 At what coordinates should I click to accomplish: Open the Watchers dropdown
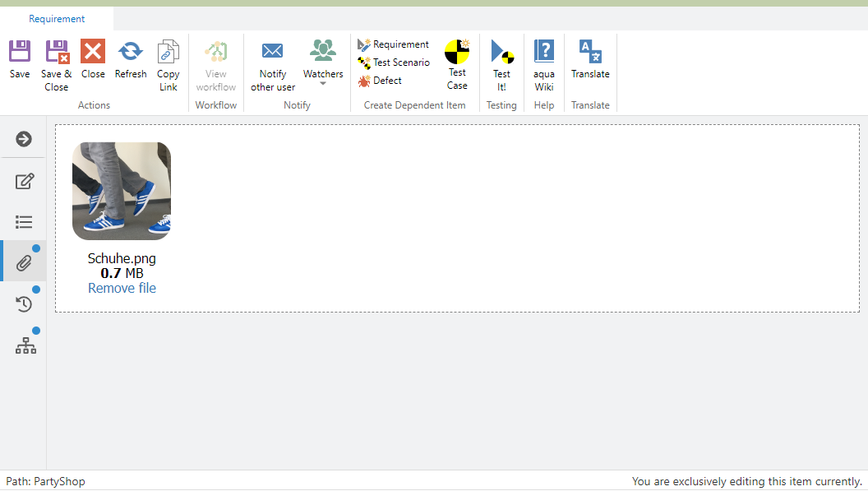323,62
